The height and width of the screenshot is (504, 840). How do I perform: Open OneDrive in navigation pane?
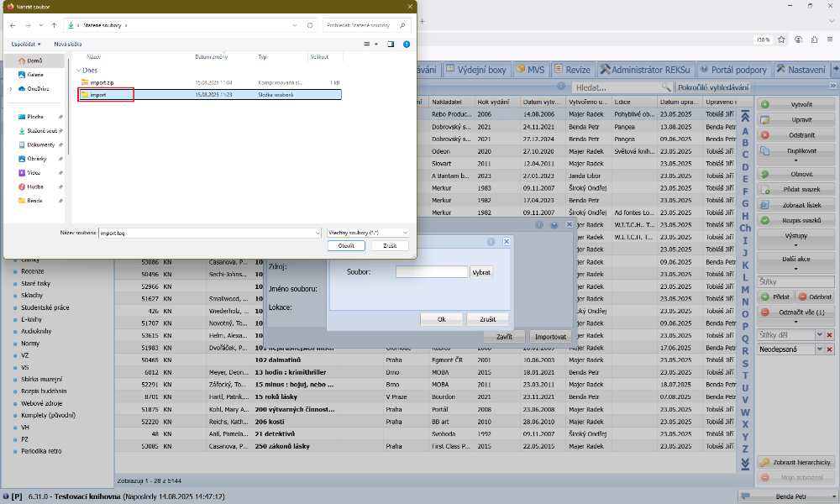38,88
